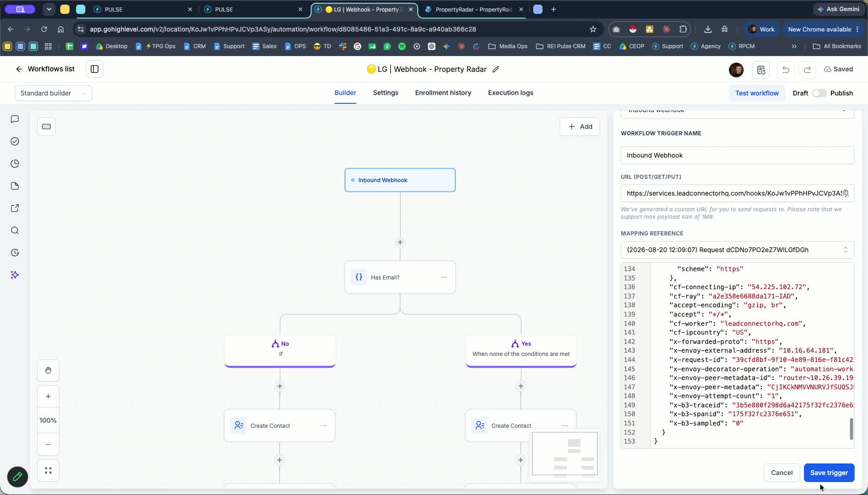Go back to Workflows list

[x=45, y=69]
